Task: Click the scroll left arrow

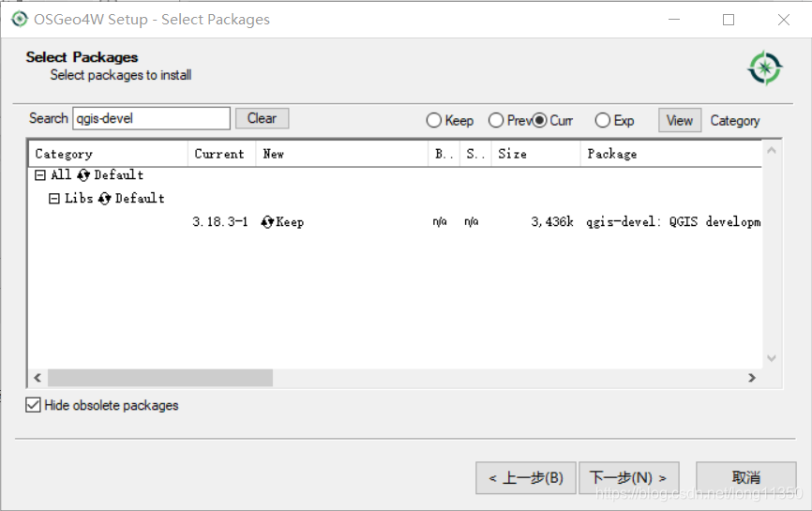Action: tap(38, 378)
